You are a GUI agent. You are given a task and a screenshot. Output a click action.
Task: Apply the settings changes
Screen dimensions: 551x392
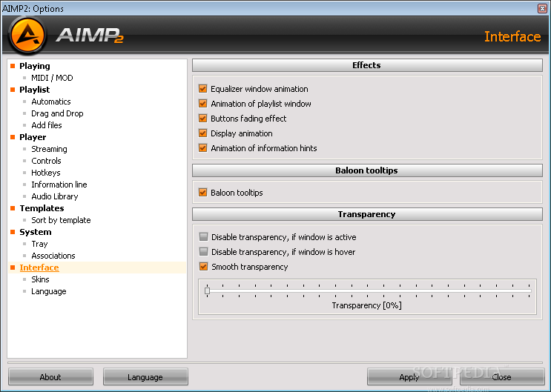409,377
